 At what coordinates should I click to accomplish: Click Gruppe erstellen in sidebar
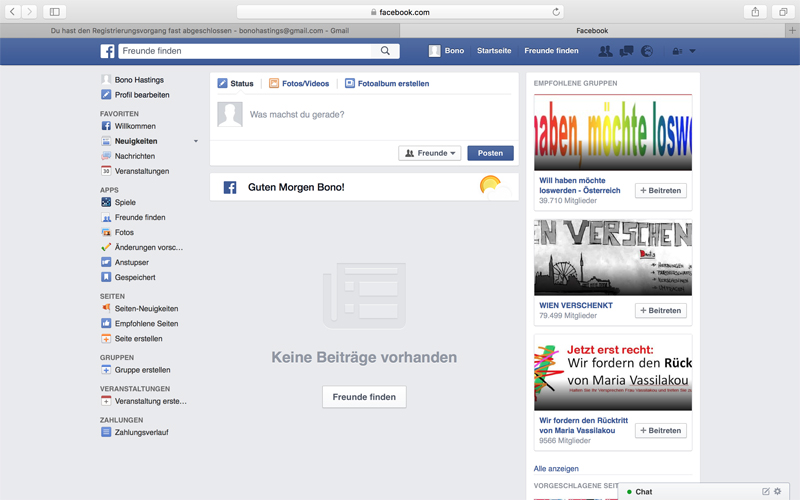click(x=136, y=370)
